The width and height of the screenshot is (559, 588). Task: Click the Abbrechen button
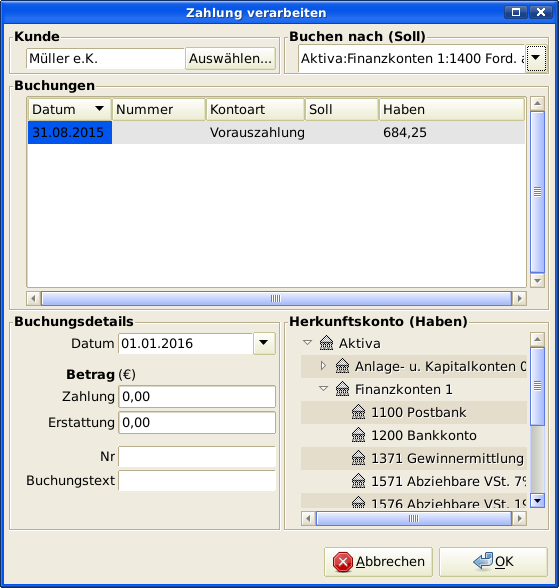[378, 561]
